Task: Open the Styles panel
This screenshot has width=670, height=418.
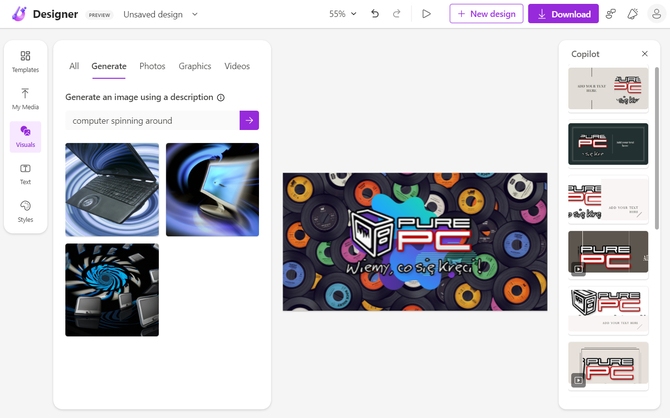Action: coord(25,212)
